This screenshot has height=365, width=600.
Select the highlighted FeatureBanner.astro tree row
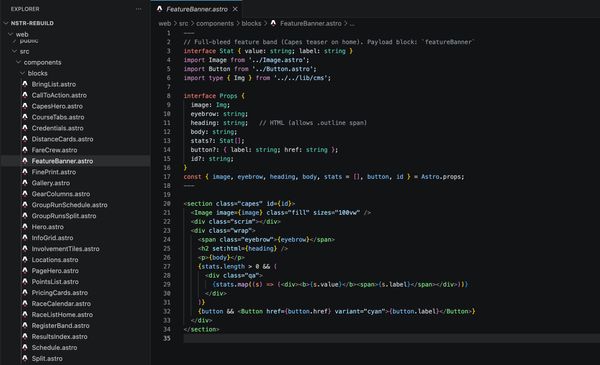(75, 161)
